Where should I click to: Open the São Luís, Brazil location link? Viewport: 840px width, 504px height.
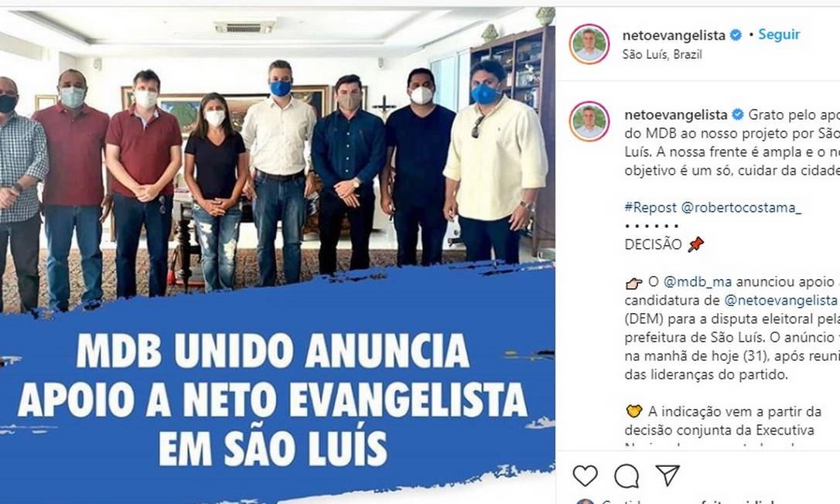click(x=662, y=55)
